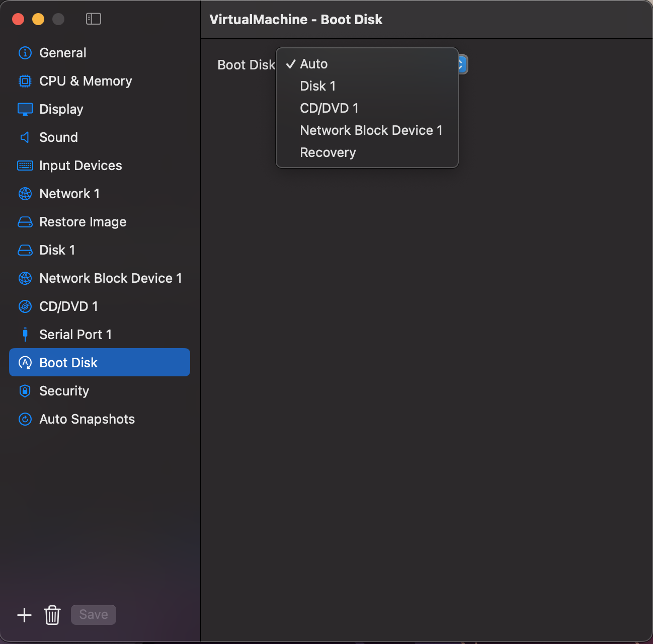653x644 pixels.
Task: Choose Auto in Boot Disk menu
Action: pos(367,64)
